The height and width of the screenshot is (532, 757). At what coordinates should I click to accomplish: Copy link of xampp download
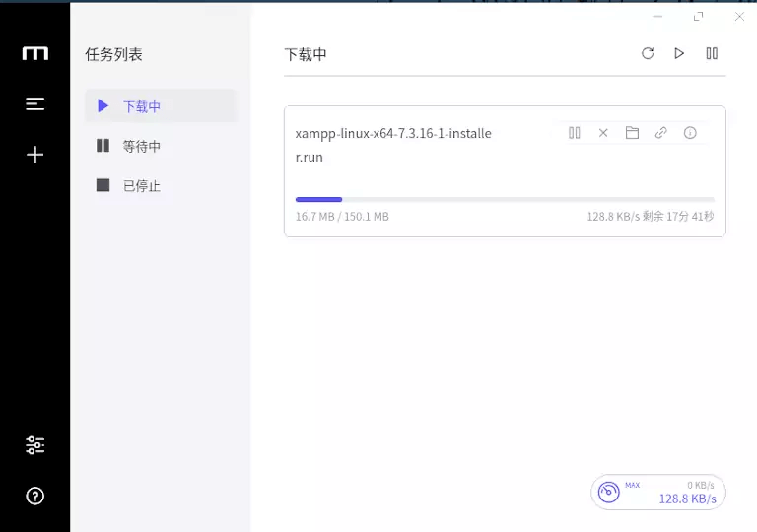point(661,133)
